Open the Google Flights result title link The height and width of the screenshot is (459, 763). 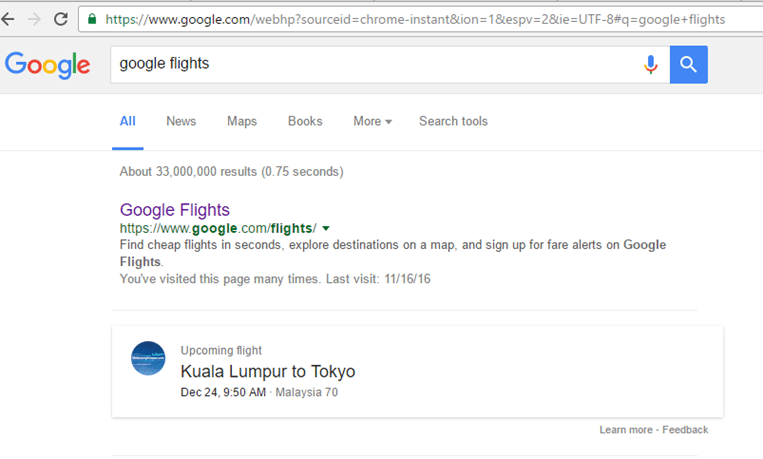click(x=175, y=210)
